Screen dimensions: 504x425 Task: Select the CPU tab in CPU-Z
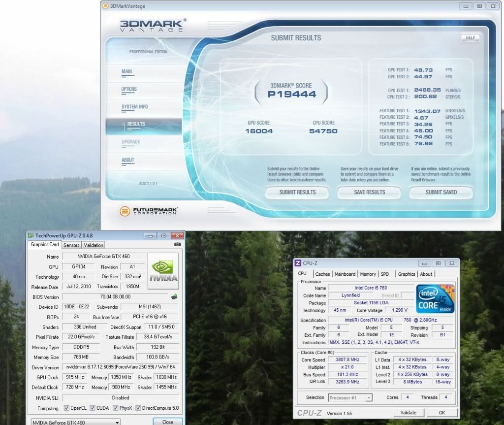click(302, 273)
